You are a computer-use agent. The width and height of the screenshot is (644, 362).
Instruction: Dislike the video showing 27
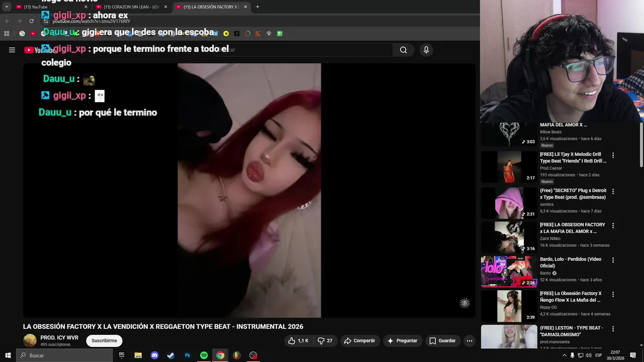pyautogui.click(x=325, y=341)
